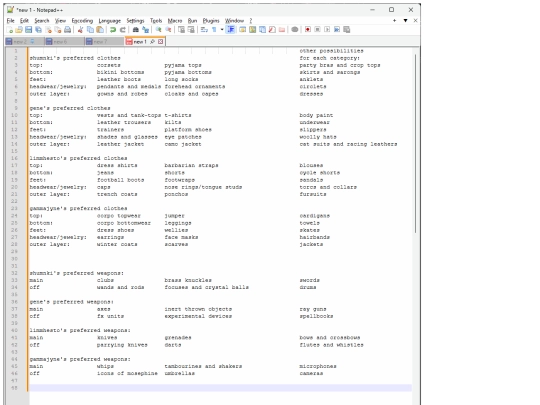
Task: Open the Tools menu
Action: pyautogui.click(x=156, y=21)
